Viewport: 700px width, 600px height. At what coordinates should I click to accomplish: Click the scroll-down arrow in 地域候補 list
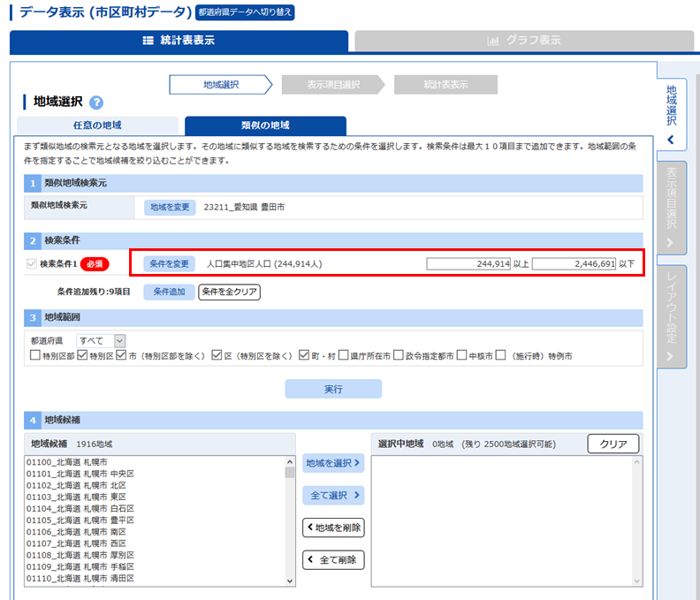point(289,580)
